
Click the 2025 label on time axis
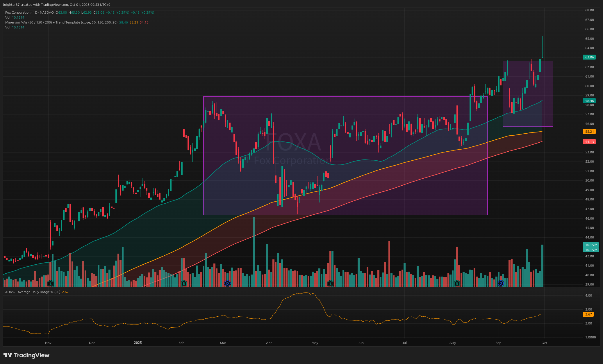click(x=138, y=343)
